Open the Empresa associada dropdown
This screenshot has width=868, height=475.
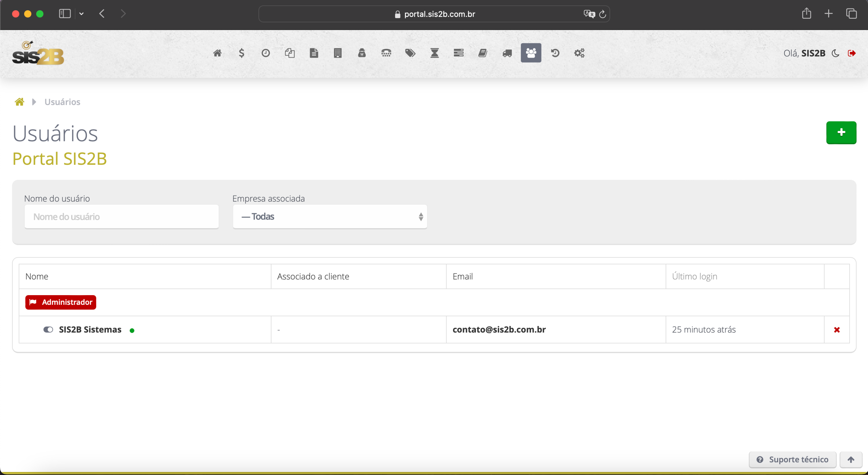330,216
